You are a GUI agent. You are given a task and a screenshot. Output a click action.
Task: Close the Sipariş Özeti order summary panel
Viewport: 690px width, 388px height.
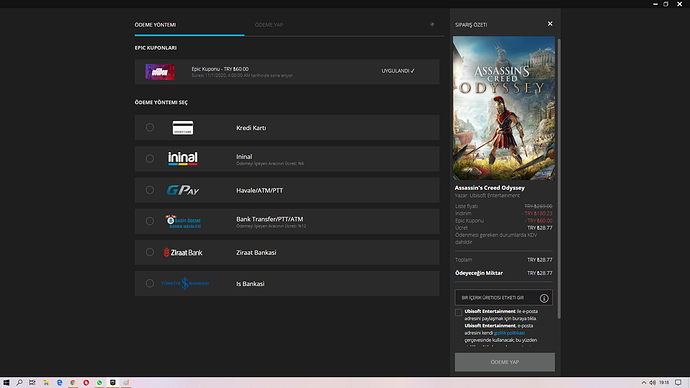click(x=550, y=24)
